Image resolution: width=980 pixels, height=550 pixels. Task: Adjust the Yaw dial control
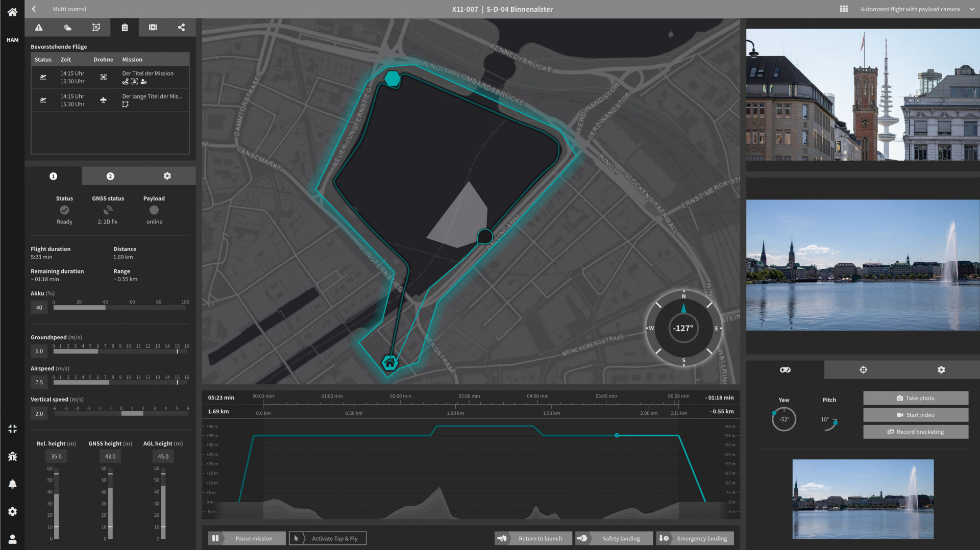(783, 419)
